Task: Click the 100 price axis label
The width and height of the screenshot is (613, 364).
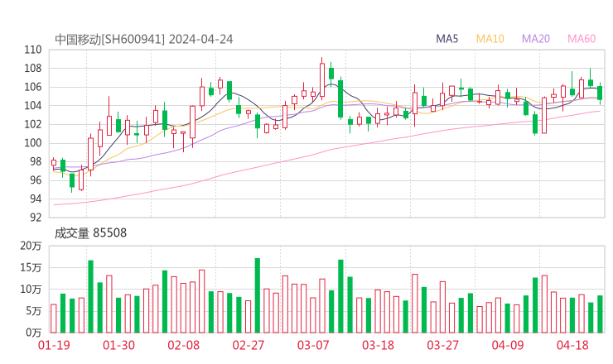Action: (33, 143)
